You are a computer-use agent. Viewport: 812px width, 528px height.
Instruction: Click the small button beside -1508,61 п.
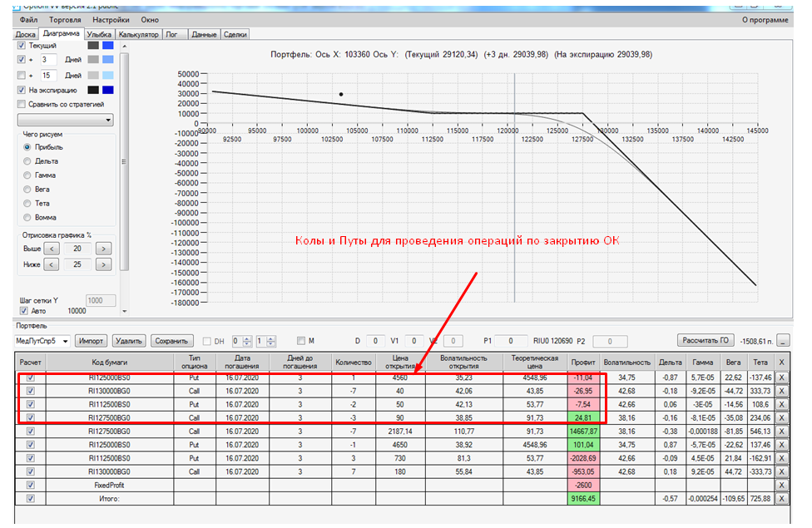pyautogui.click(x=784, y=341)
